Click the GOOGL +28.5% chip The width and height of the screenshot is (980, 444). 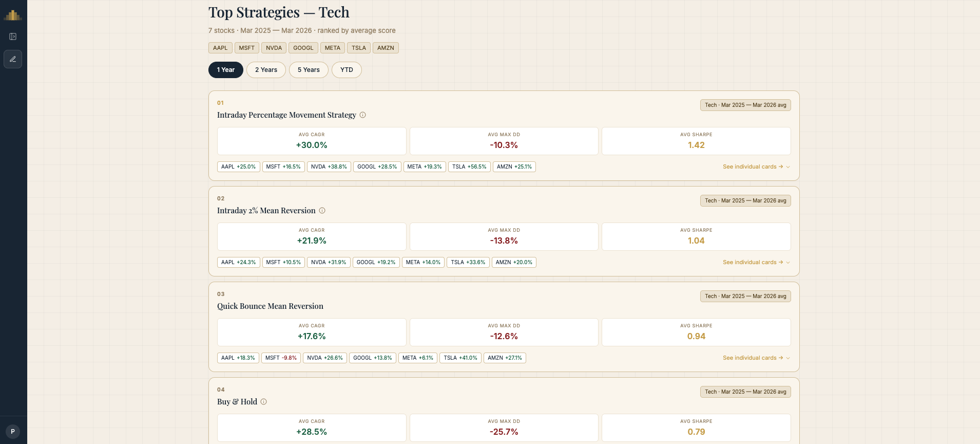click(377, 166)
